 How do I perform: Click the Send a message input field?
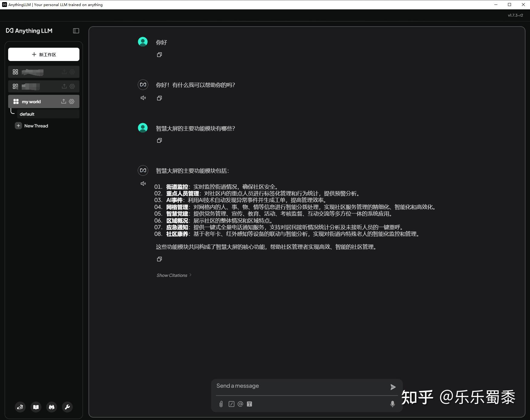click(x=302, y=386)
